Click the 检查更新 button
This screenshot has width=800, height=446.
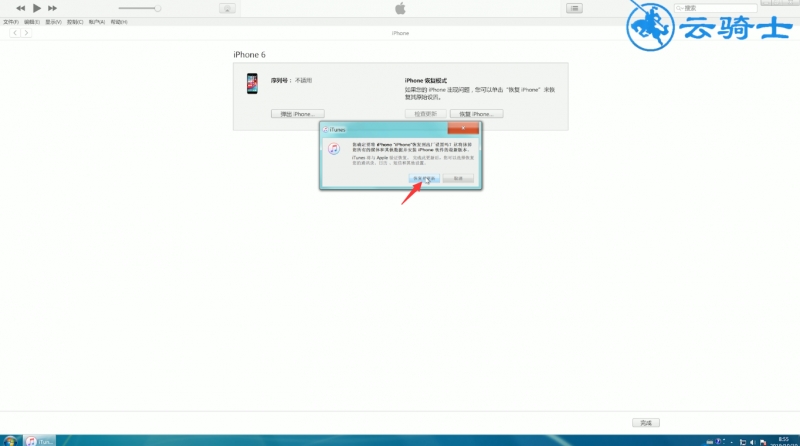[426, 114]
